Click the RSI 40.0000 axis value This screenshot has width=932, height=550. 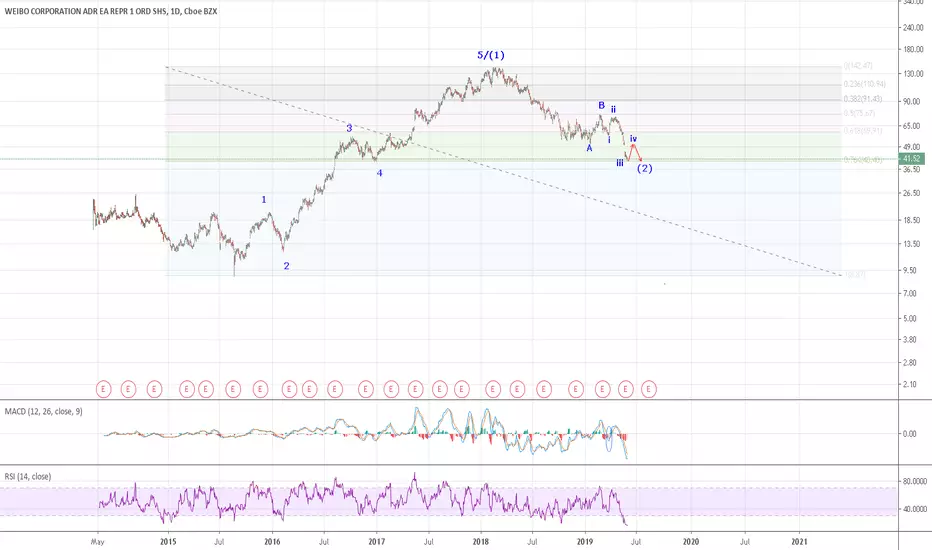tap(915, 509)
